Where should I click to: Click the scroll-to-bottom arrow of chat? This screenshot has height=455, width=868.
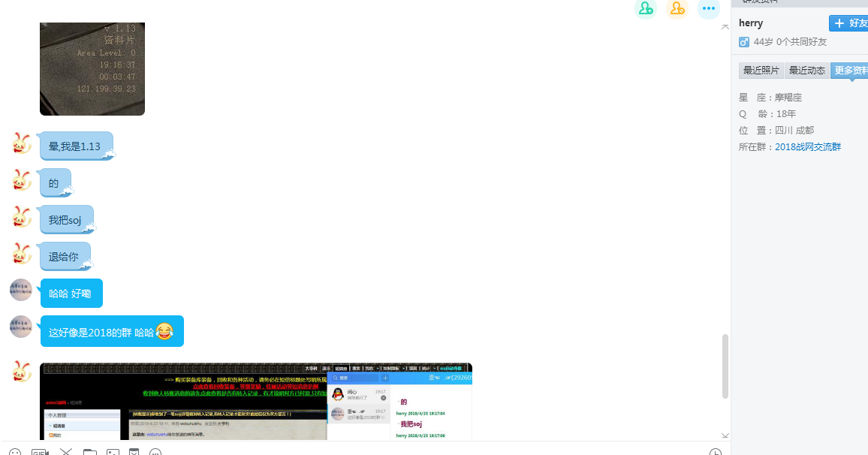pos(725,435)
